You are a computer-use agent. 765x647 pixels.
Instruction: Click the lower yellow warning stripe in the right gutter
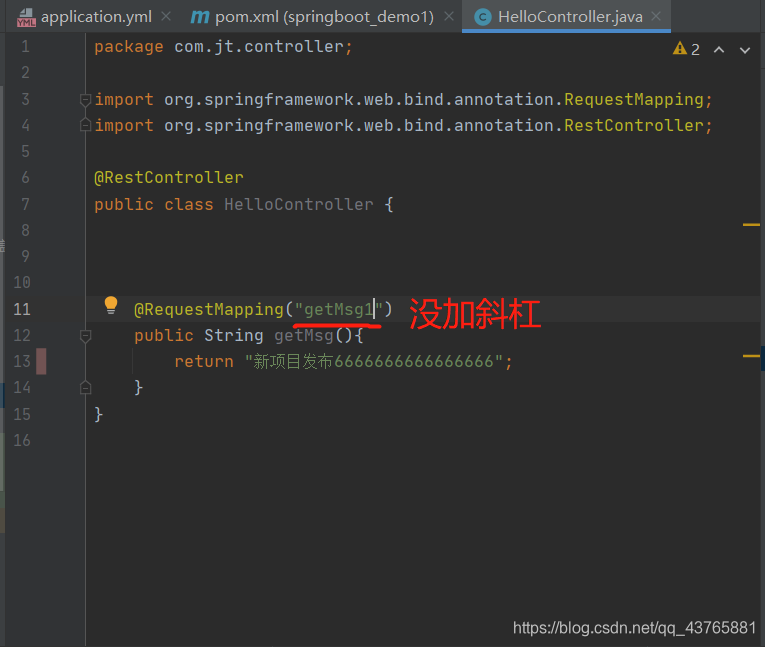(751, 356)
